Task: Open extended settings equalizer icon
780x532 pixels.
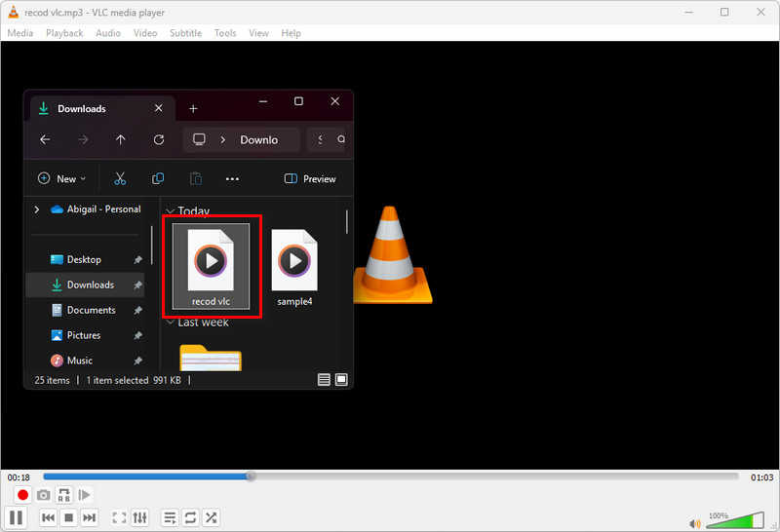Action: (139, 517)
